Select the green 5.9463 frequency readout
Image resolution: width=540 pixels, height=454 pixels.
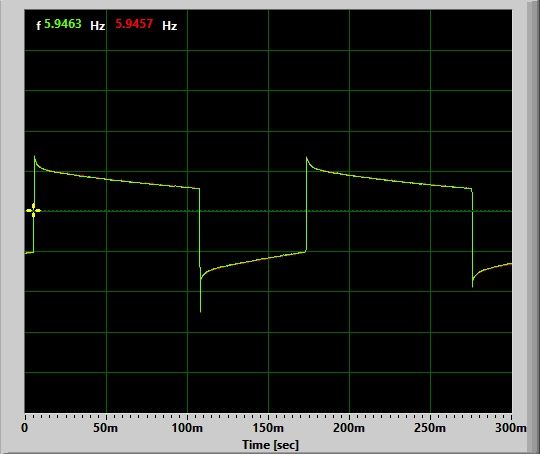[x=63, y=24]
